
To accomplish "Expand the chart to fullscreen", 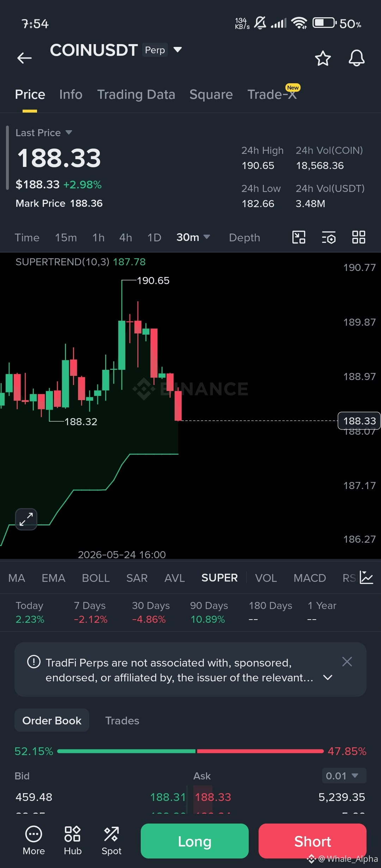I will [x=26, y=519].
